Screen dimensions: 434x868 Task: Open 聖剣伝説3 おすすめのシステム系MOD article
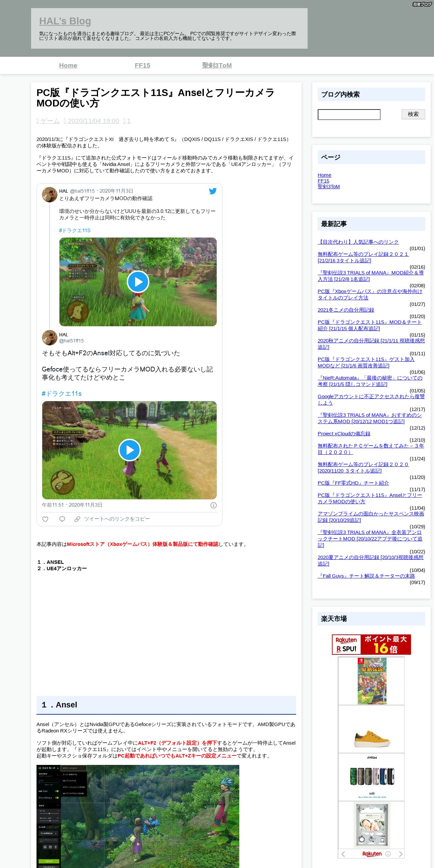pos(370,418)
